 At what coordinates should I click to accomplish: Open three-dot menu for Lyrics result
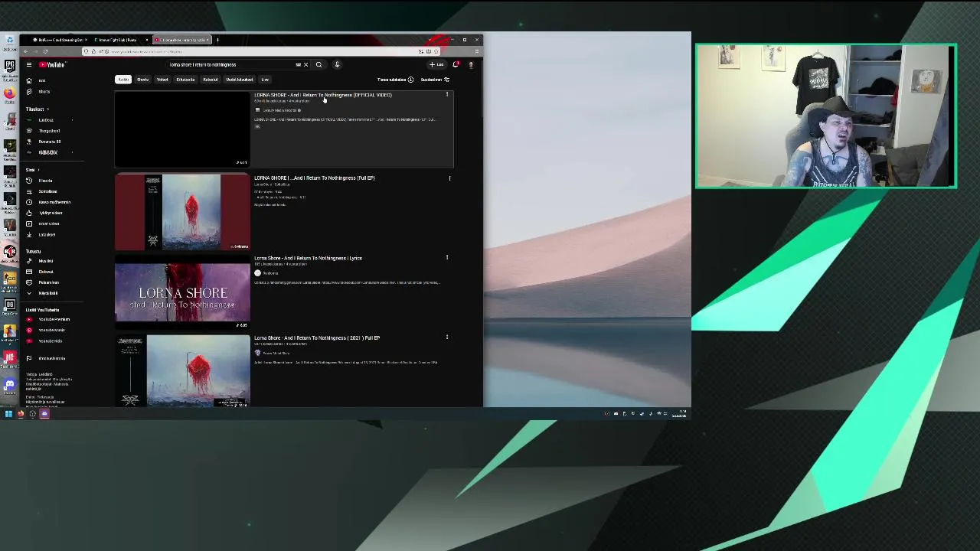point(447,258)
